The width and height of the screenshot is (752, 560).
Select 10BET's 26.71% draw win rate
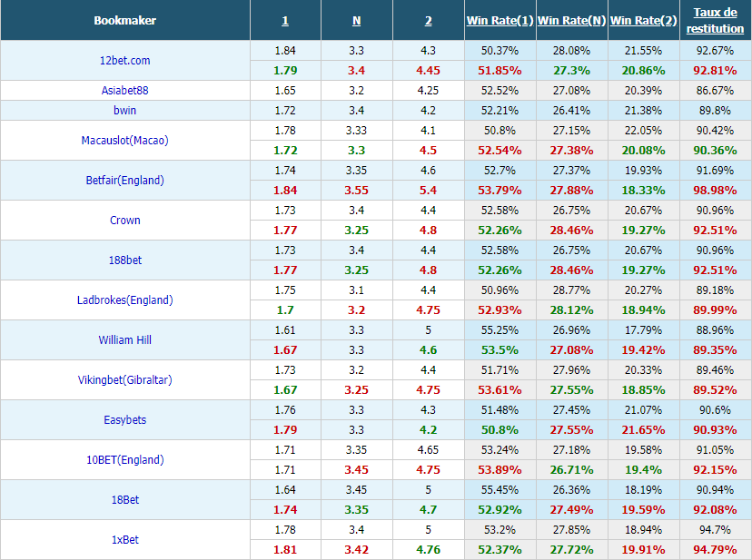(571, 470)
